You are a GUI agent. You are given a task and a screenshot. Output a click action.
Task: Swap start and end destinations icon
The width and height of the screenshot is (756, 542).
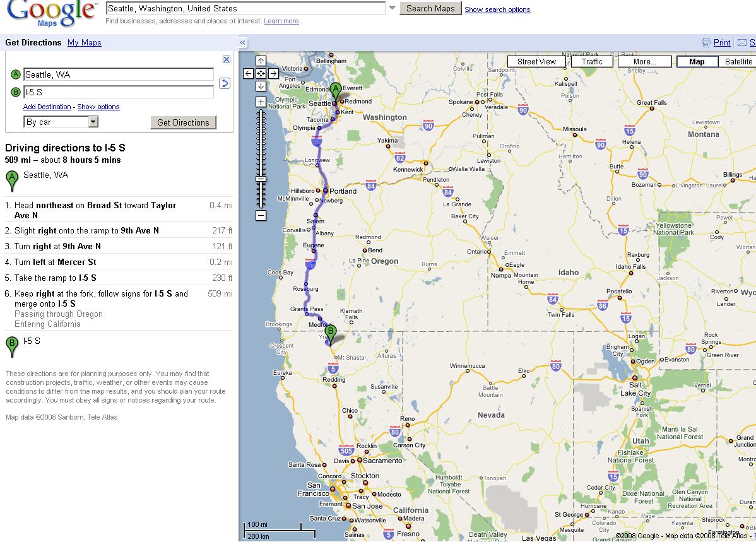coord(224,83)
